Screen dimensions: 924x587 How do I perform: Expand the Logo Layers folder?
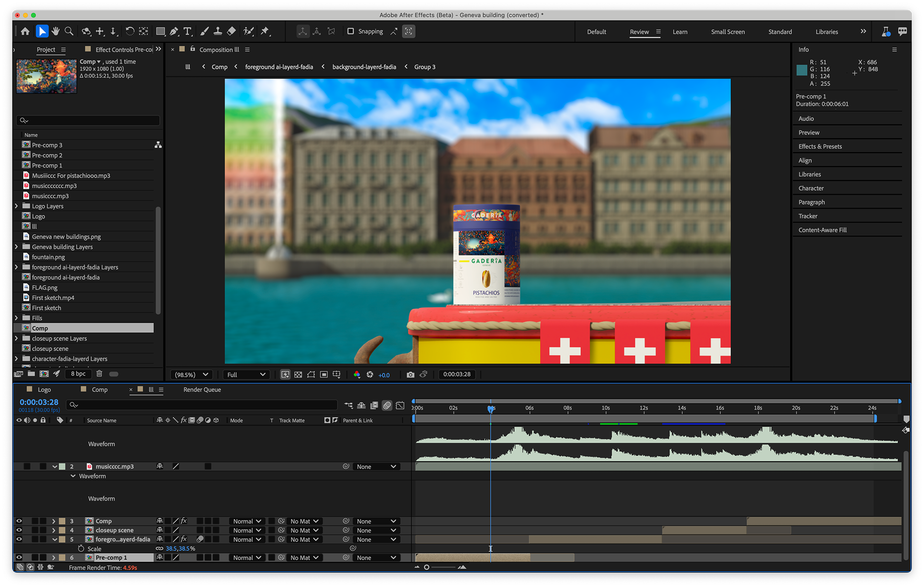[x=16, y=206]
